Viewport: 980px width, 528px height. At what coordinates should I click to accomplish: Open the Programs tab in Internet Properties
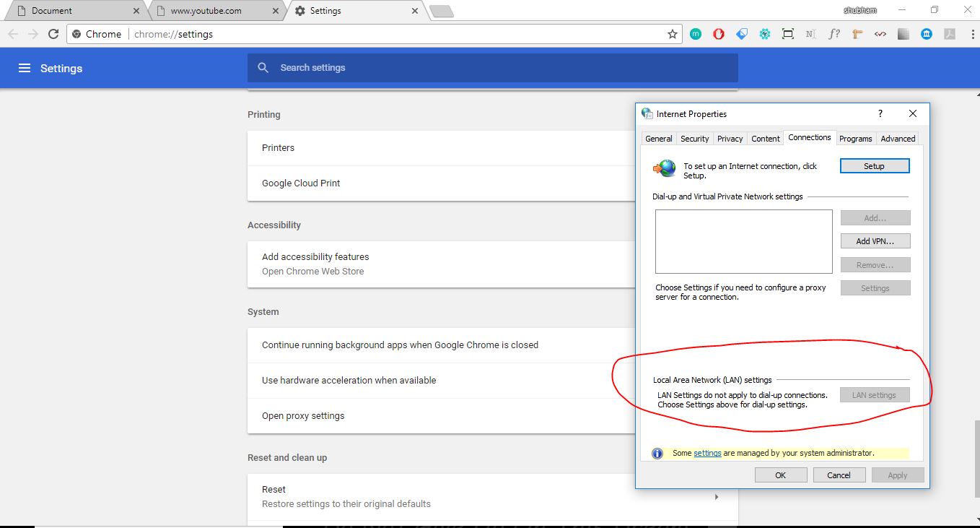pos(856,139)
